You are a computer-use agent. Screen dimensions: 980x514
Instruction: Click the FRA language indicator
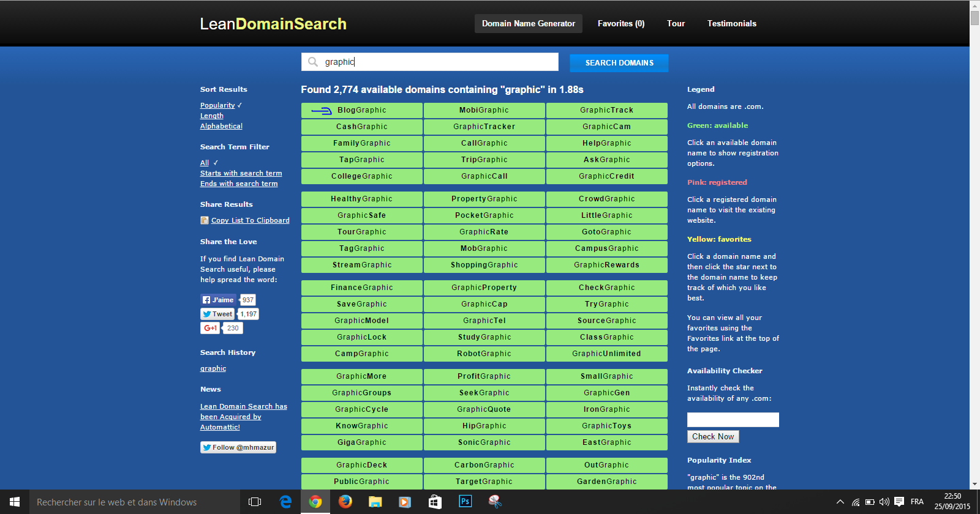coord(917,502)
